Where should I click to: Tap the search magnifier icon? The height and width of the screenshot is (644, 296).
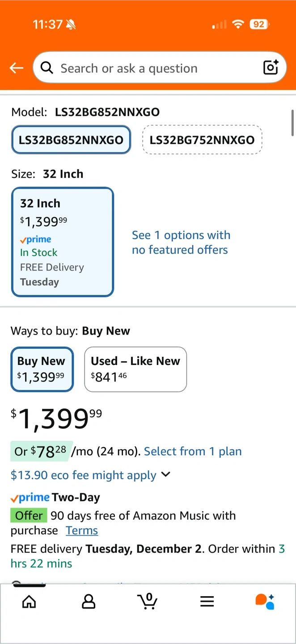(x=47, y=68)
